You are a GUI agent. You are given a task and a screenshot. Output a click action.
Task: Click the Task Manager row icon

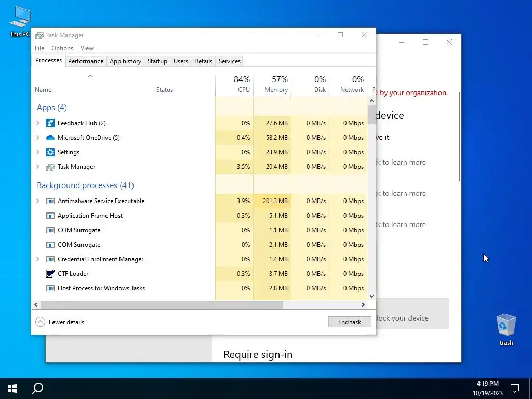click(50, 167)
